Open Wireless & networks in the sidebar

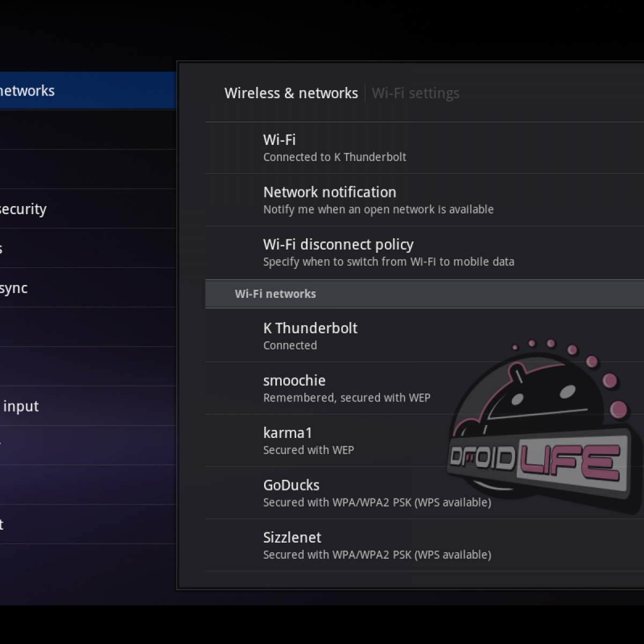pyautogui.click(x=80, y=91)
